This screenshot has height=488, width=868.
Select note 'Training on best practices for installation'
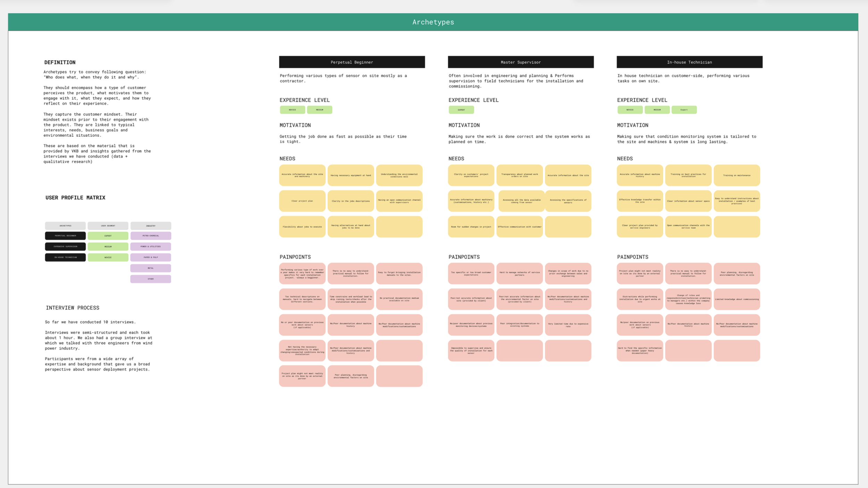(688, 175)
